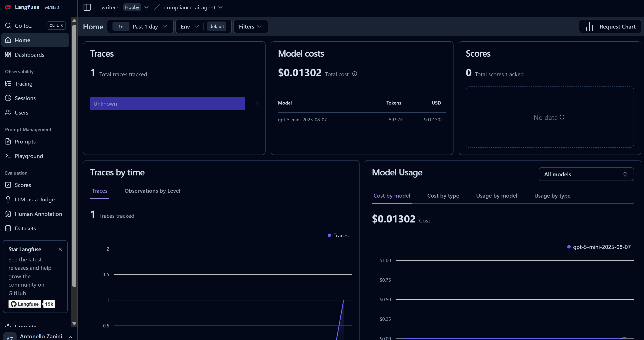Toggle the Traces legend in Traces by time
The image size is (644, 340).
[338, 235]
